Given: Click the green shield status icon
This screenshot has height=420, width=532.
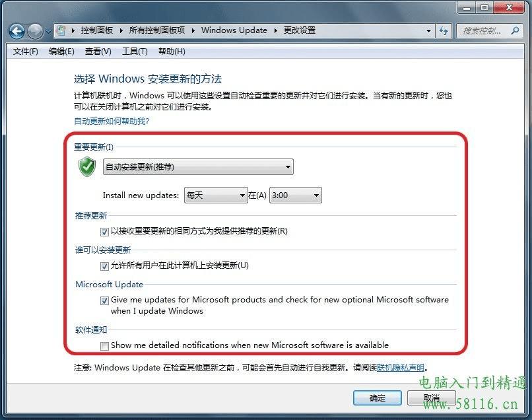Looking at the screenshot, I should [87, 166].
